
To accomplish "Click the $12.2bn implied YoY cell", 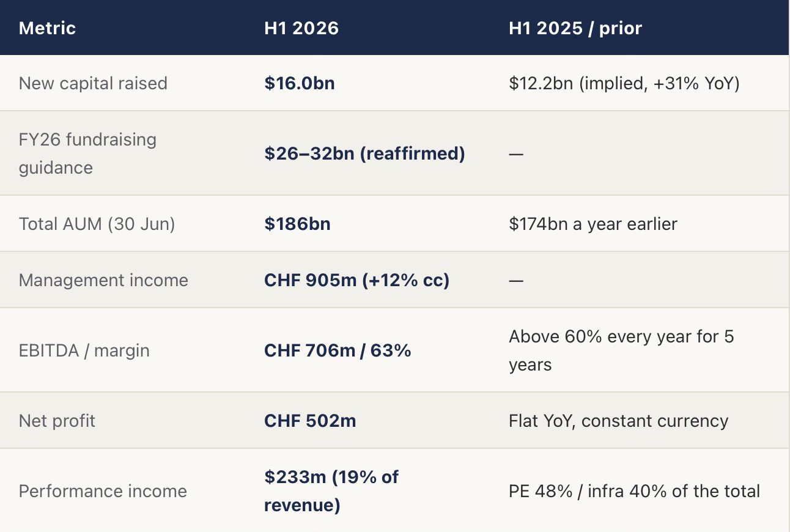I will pos(624,83).
